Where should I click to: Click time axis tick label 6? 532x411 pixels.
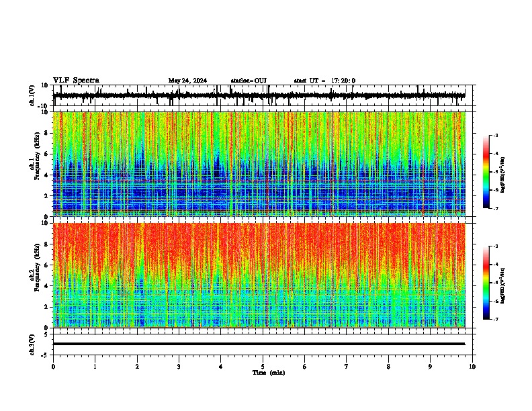pyautogui.click(x=305, y=367)
